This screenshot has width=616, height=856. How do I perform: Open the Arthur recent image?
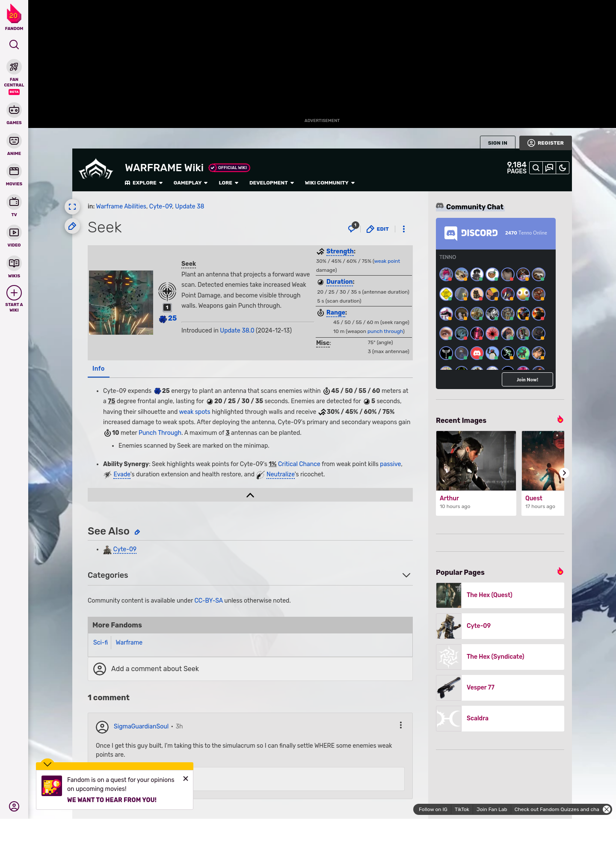click(476, 461)
